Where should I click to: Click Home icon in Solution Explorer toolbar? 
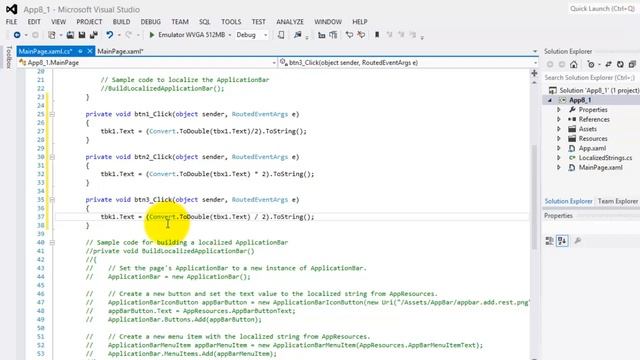click(573, 64)
